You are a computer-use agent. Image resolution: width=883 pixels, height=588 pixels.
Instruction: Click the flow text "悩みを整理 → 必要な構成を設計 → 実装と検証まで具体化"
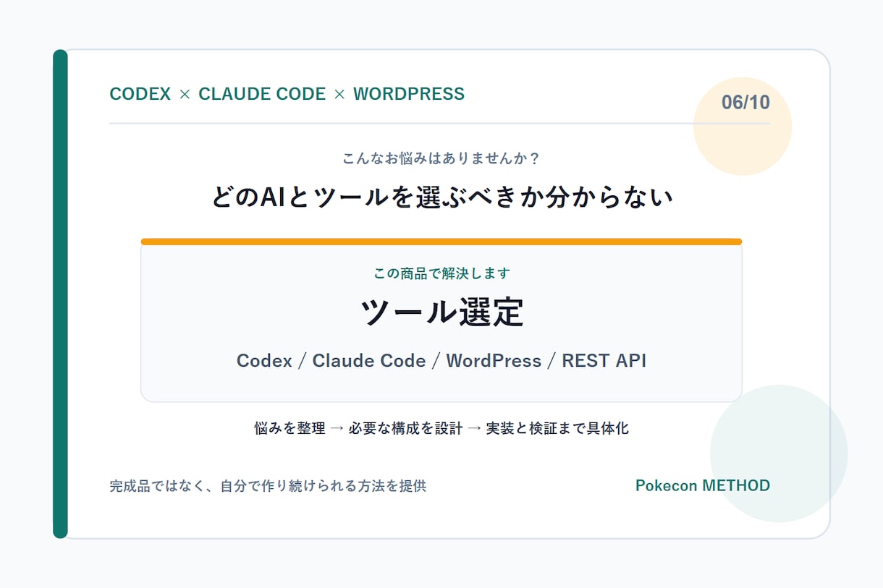coord(441,428)
